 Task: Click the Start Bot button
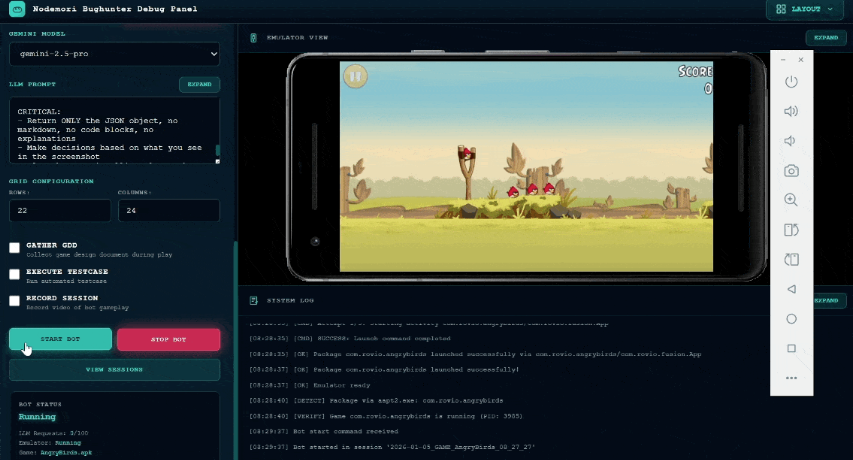coord(60,339)
